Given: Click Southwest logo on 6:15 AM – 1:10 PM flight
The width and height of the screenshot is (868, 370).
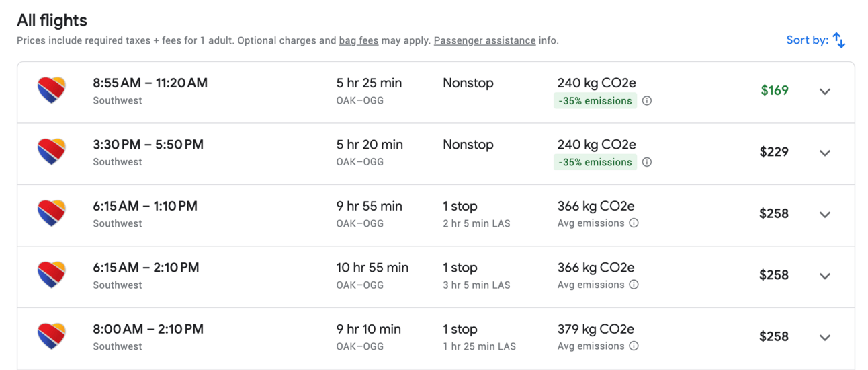Looking at the screenshot, I should coord(52,213).
